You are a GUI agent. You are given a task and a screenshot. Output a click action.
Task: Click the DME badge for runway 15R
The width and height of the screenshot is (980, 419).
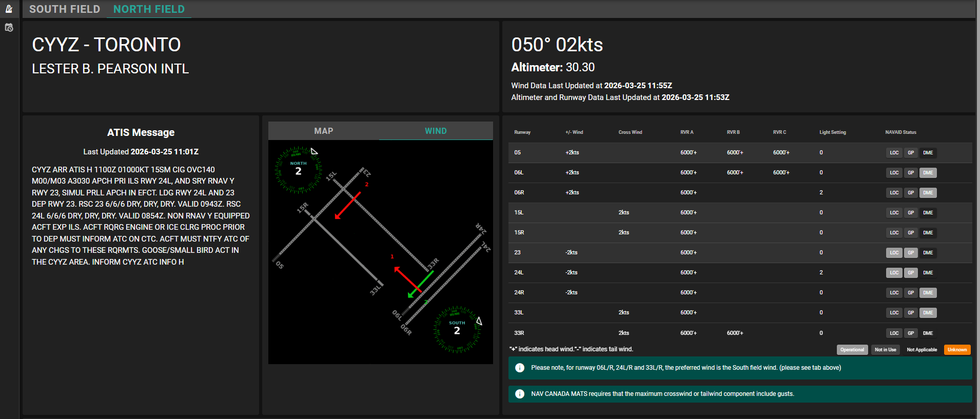coord(928,233)
